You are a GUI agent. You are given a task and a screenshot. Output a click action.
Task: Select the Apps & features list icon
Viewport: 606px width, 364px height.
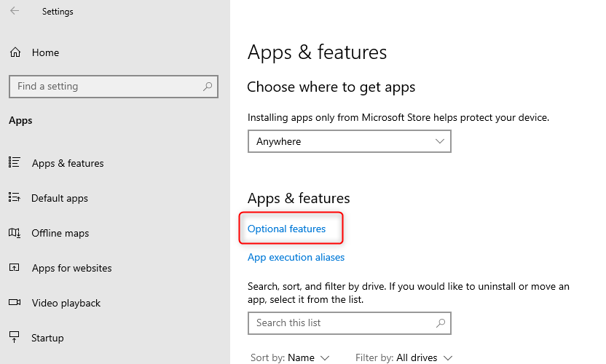(x=15, y=162)
